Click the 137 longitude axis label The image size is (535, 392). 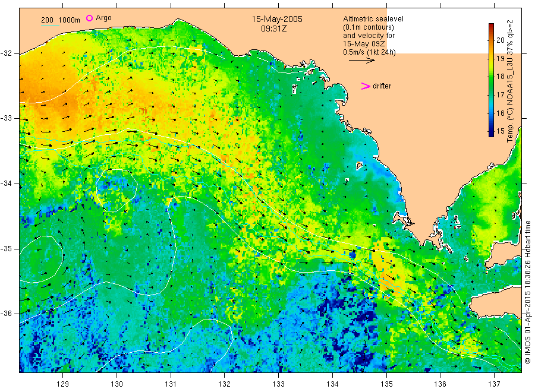494,384
